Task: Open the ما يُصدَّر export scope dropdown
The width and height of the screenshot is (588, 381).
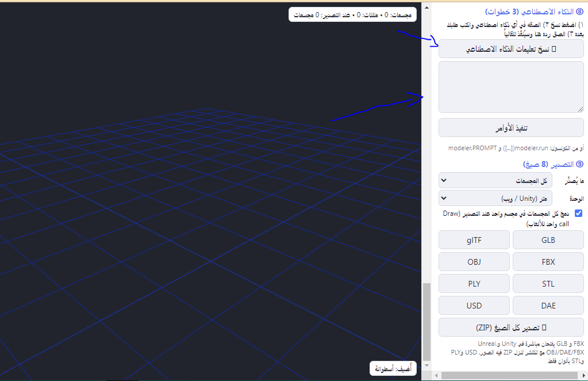Action: 495,181
